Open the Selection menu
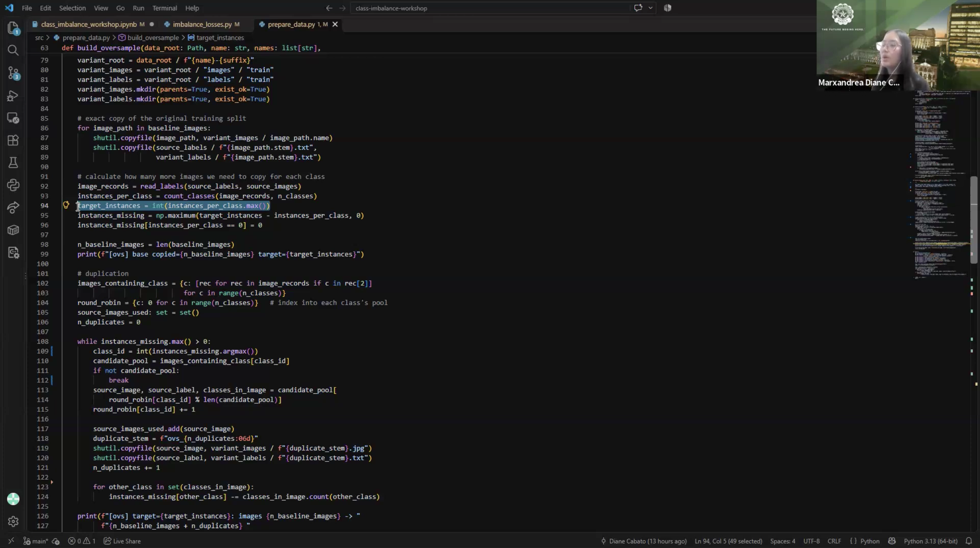The width and height of the screenshot is (980, 548). click(x=72, y=8)
